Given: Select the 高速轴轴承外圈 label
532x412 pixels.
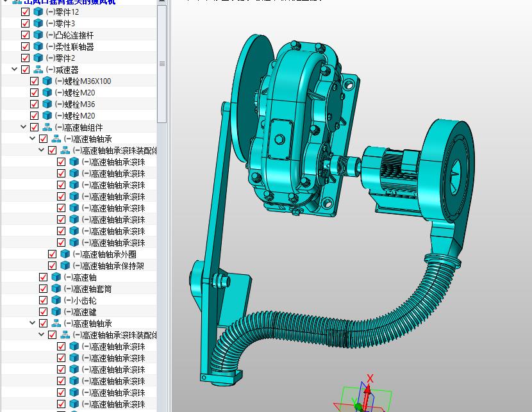Looking at the screenshot, I should 104,254.
